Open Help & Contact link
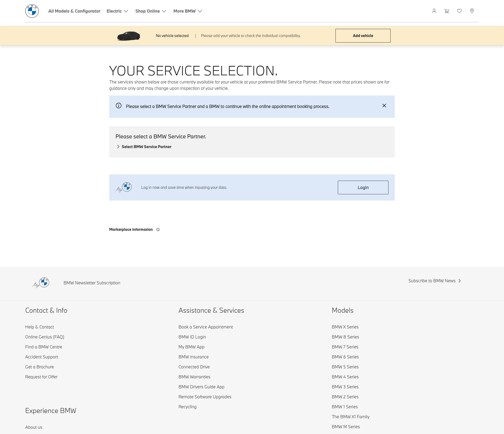Viewport: 504px width, 434px height. click(x=40, y=327)
